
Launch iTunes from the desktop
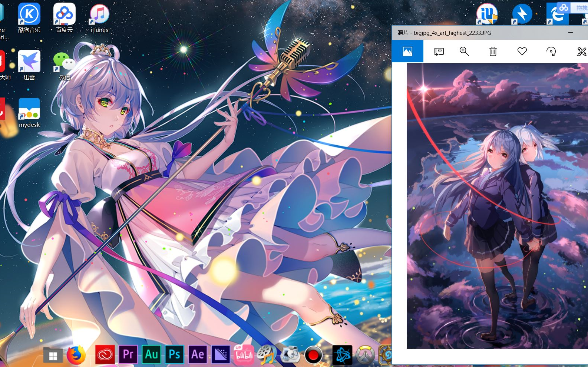click(99, 18)
